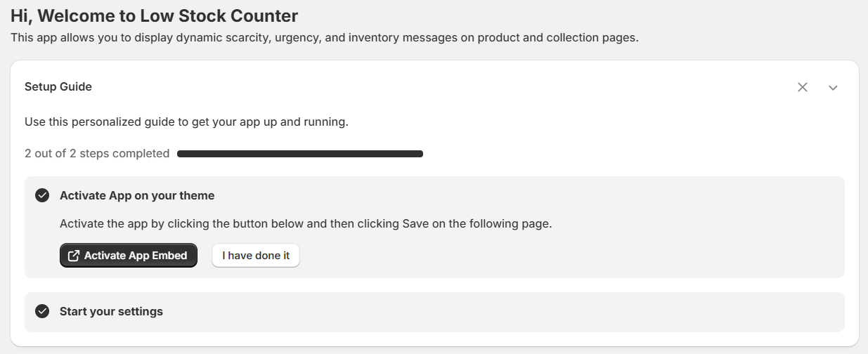Collapse the Activate App on your theme step title
Screen dimensions: 868x354
137,195
